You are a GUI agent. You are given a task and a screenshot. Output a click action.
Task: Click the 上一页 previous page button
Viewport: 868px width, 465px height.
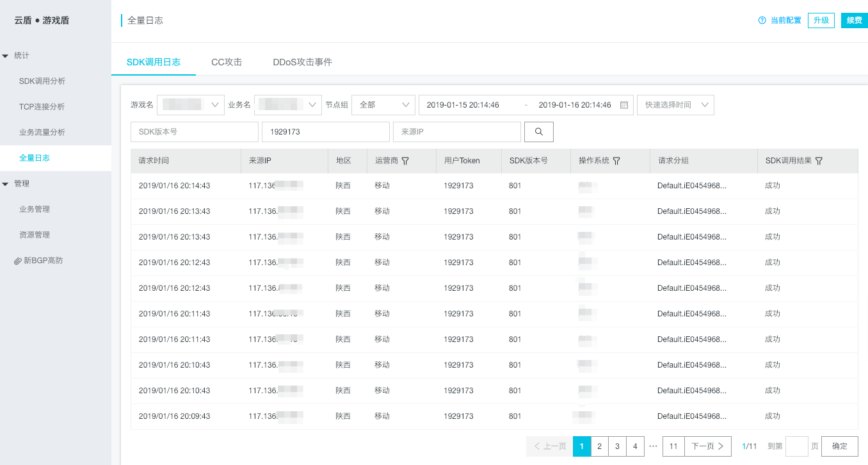coord(549,446)
